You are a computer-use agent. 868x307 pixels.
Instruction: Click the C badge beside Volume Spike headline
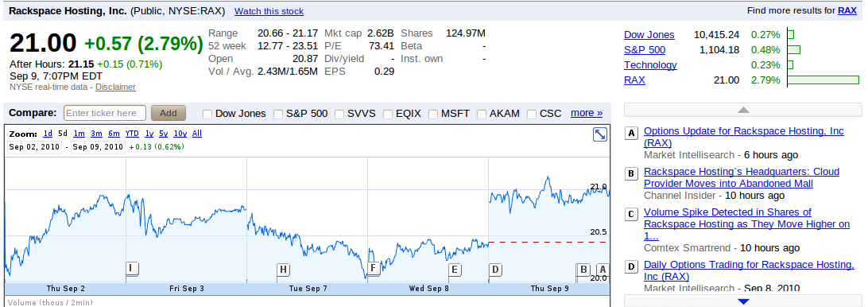(x=631, y=215)
